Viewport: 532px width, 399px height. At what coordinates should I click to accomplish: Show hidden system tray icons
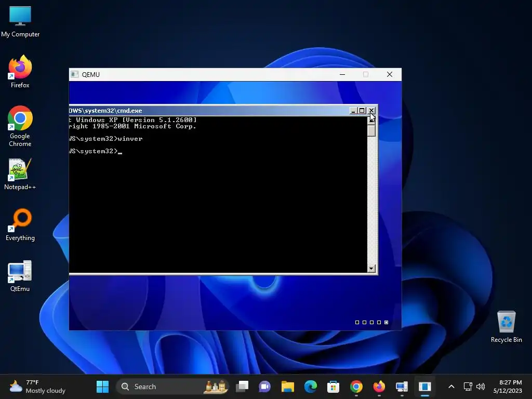[x=451, y=387]
